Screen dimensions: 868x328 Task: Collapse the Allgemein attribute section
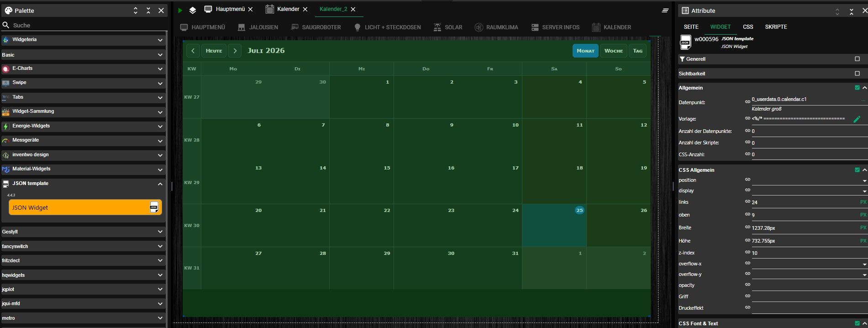pos(864,88)
